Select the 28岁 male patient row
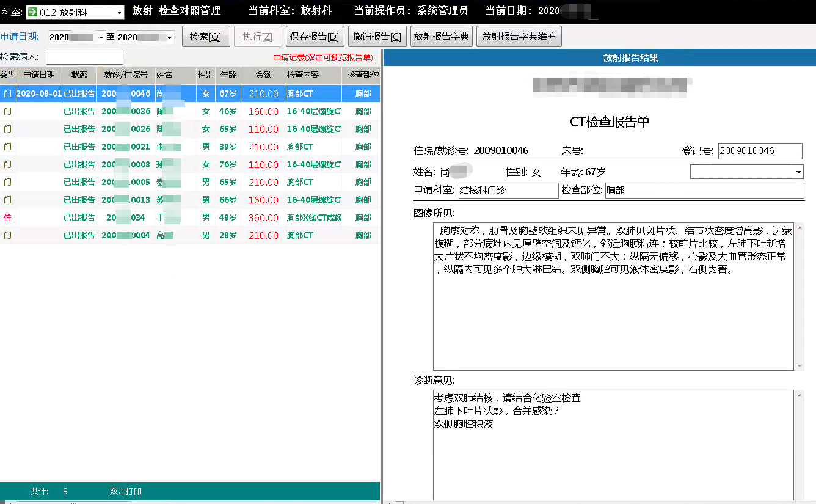Image resolution: width=816 pixels, height=504 pixels. click(189, 235)
